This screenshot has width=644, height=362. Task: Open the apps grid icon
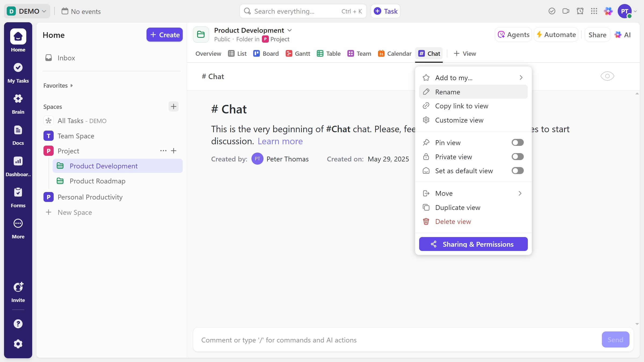(x=594, y=11)
